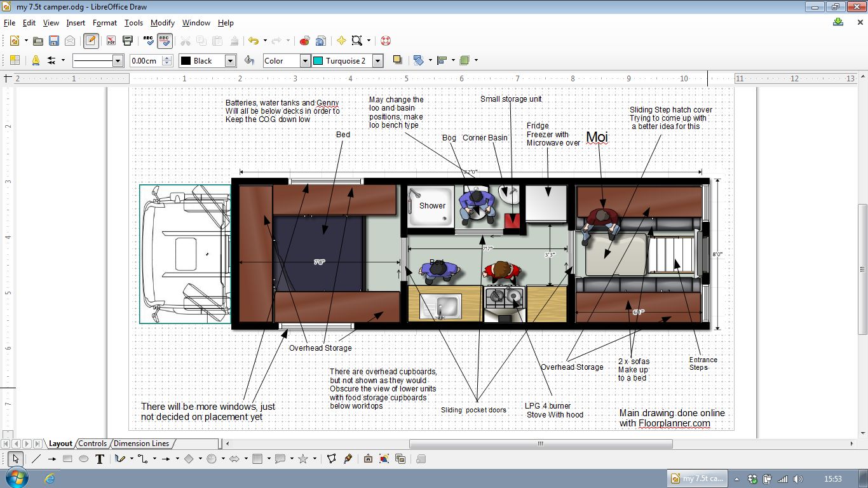Switch to the Controls layer tab
Image resolution: width=868 pixels, height=488 pixels.
pyautogui.click(x=93, y=444)
